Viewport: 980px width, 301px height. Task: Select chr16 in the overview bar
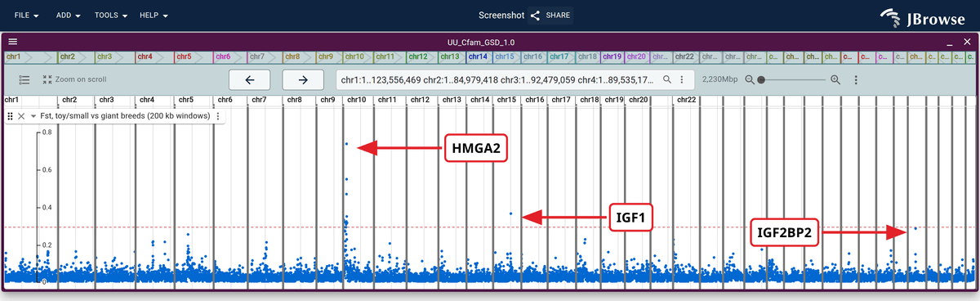535,56
